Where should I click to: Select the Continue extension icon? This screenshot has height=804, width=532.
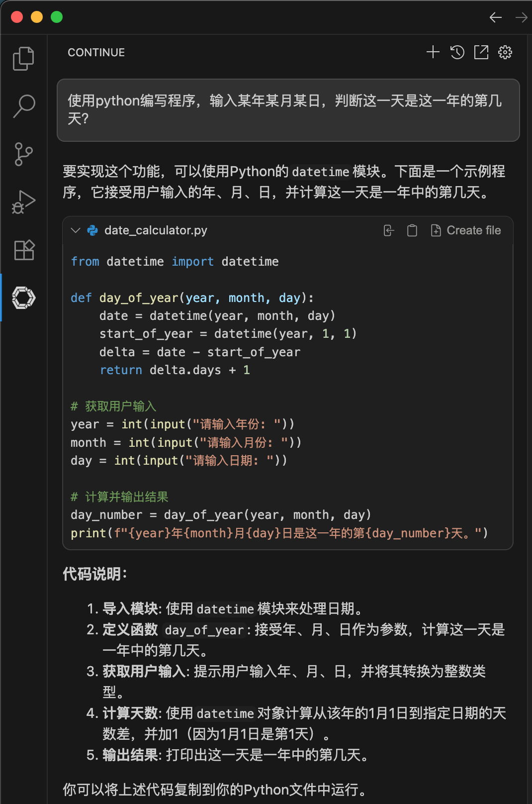point(23,298)
